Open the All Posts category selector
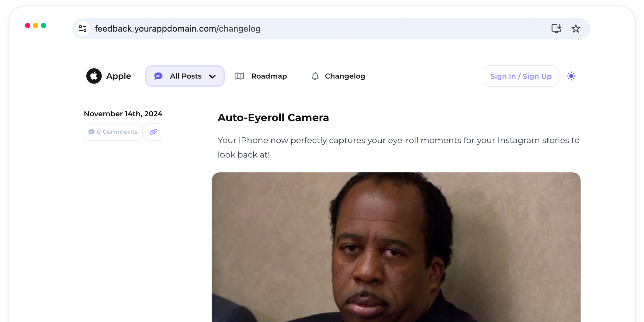This screenshot has width=644, height=322. coord(185,76)
